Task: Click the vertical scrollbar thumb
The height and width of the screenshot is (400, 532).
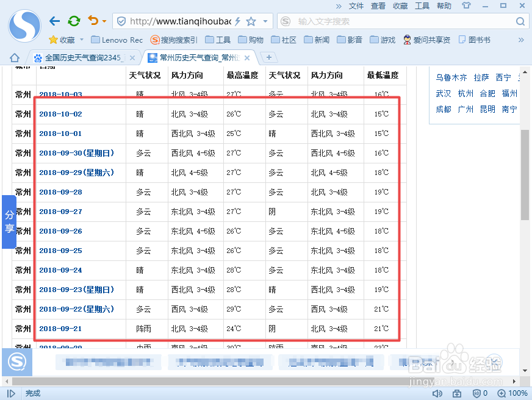Action: point(525,174)
